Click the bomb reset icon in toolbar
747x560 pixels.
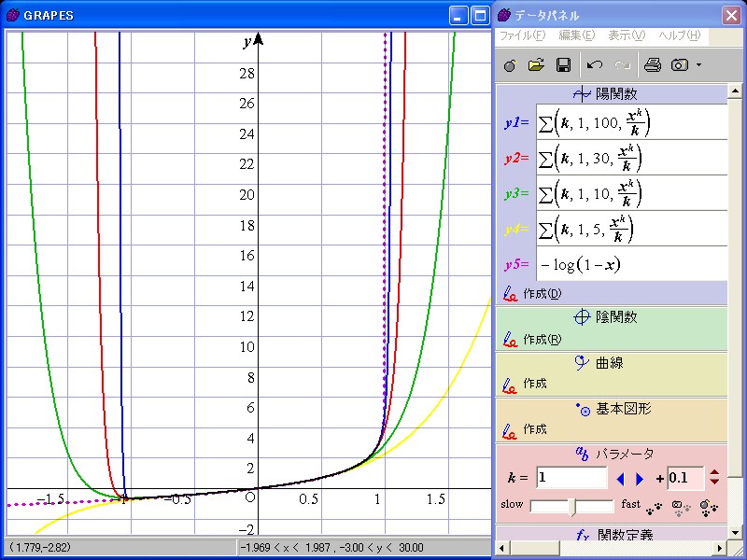(x=509, y=65)
